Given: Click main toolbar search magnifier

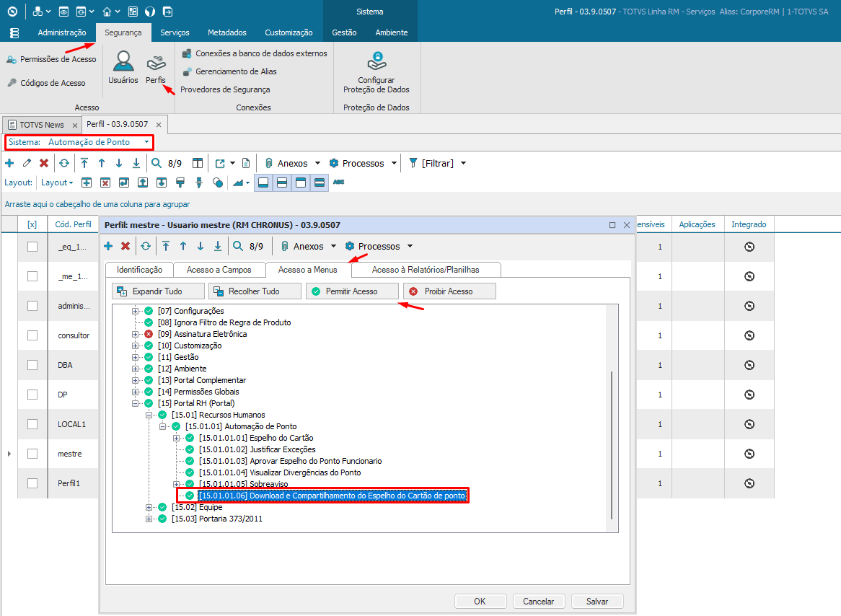Looking at the screenshot, I should [x=156, y=163].
